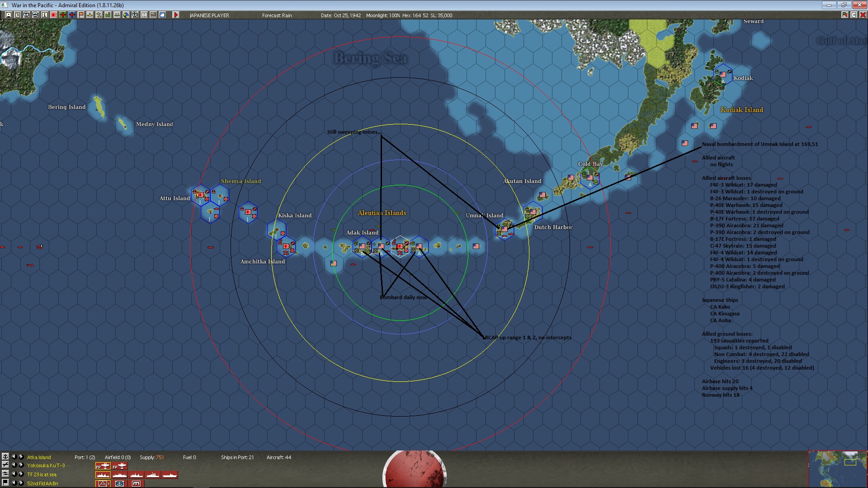The width and height of the screenshot is (868, 488).
Task: Click the OP toolbar button
Action: click(144, 15)
